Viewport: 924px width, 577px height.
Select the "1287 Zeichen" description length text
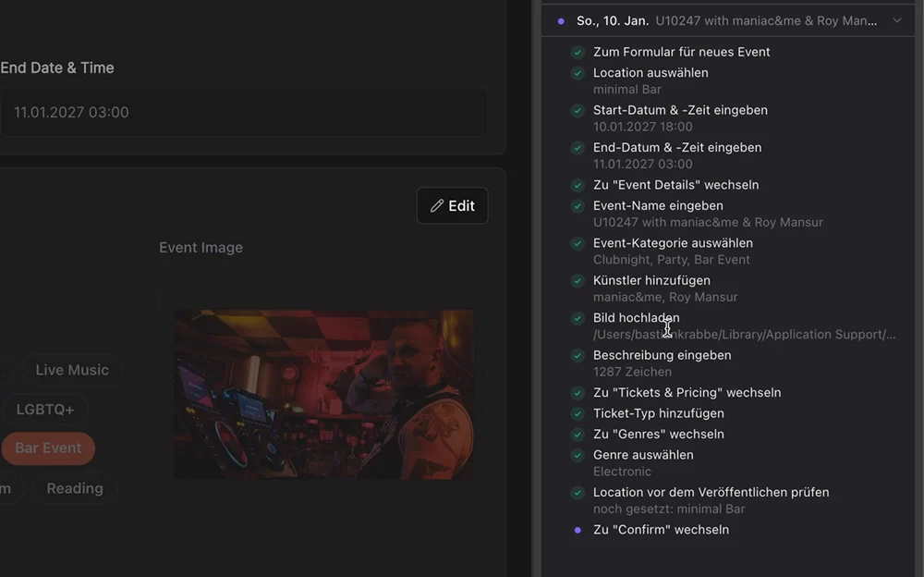pos(632,372)
